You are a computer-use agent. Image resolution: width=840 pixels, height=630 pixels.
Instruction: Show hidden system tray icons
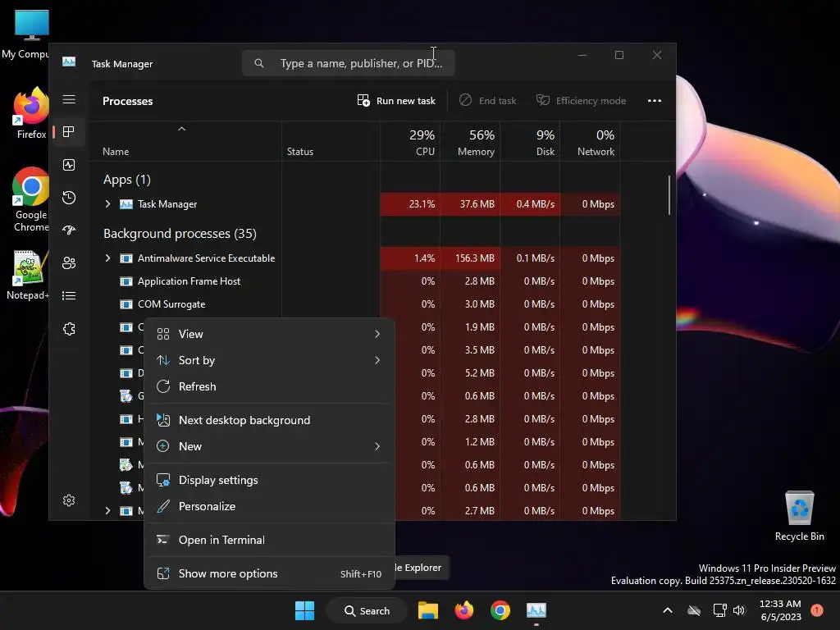click(x=668, y=610)
